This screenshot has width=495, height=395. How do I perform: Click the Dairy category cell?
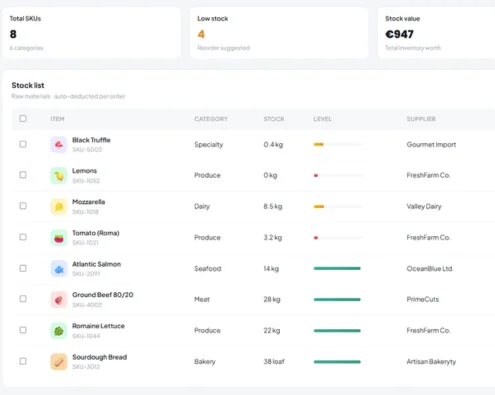click(202, 206)
